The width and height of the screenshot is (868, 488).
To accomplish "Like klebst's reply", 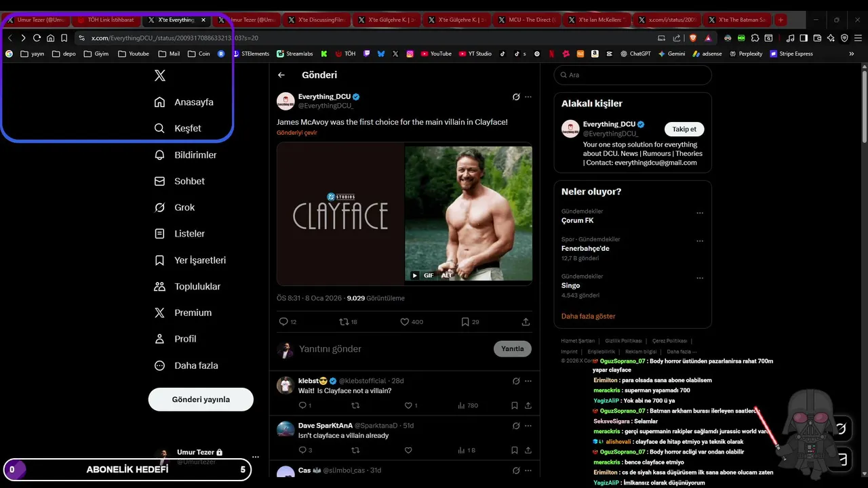I will point(408,405).
